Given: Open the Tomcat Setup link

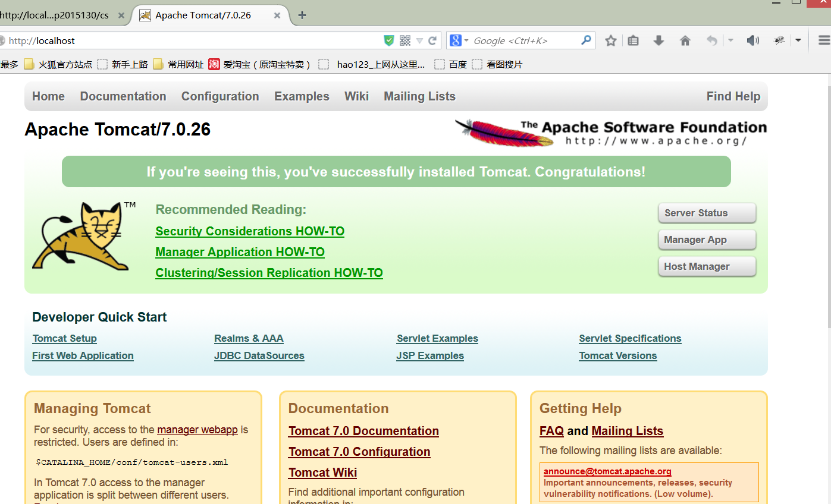Looking at the screenshot, I should [64, 338].
